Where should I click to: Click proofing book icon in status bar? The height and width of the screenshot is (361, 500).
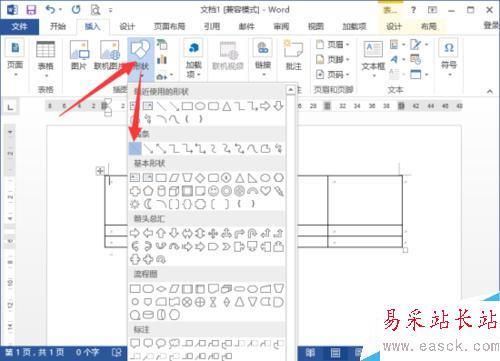(116, 352)
